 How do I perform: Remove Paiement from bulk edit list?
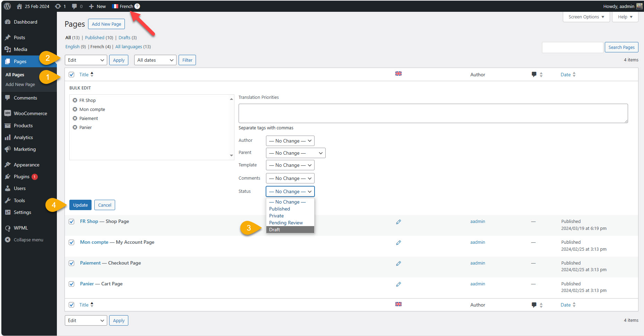pyautogui.click(x=75, y=118)
